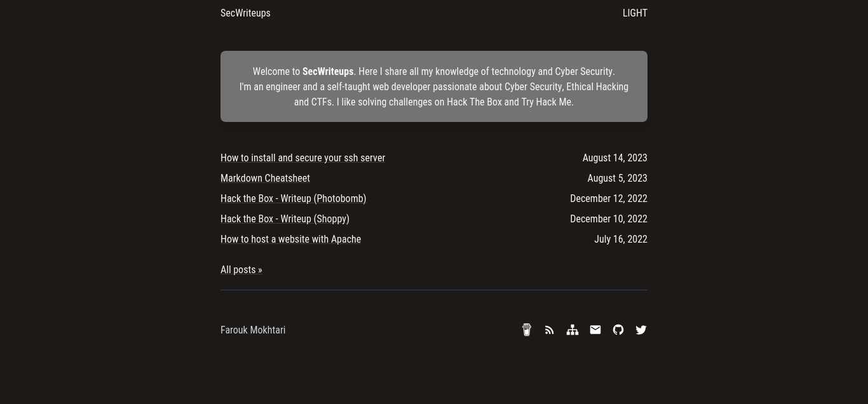View All posts » link
Image resolution: width=868 pixels, height=404 pixels.
coord(241,269)
